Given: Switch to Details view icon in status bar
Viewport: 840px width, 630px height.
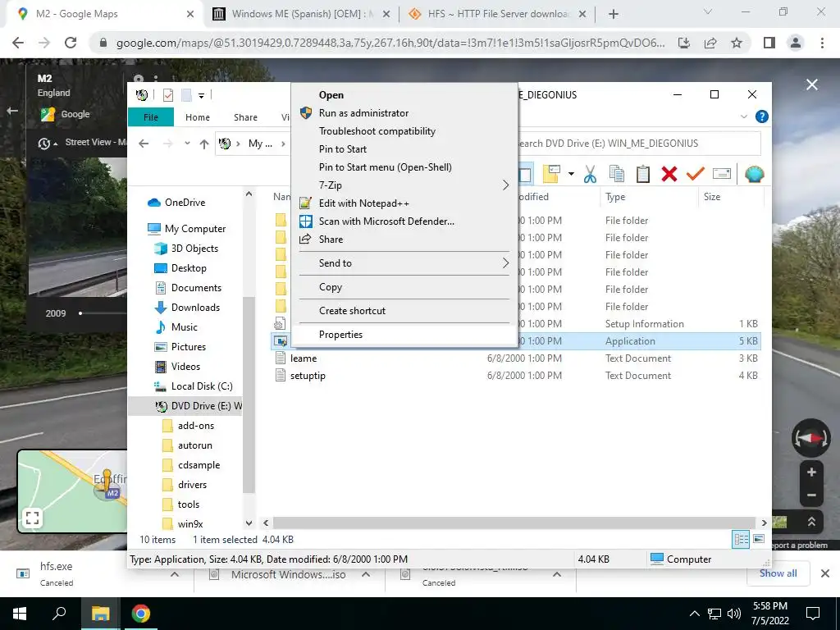Looking at the screenshot, I should coord(741,540).
